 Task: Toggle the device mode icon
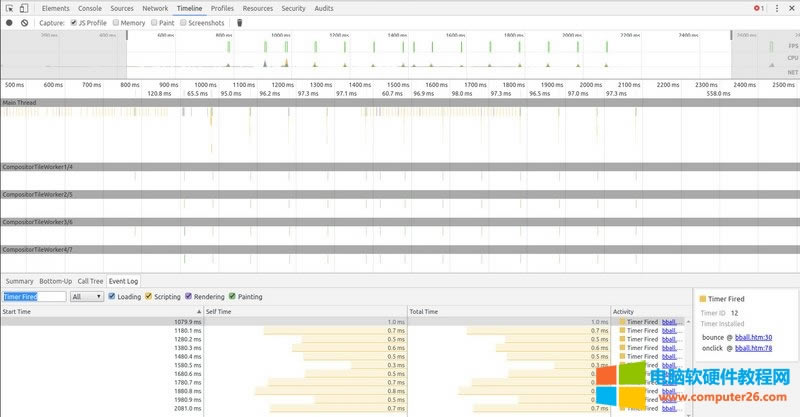(x=24, y=8)
